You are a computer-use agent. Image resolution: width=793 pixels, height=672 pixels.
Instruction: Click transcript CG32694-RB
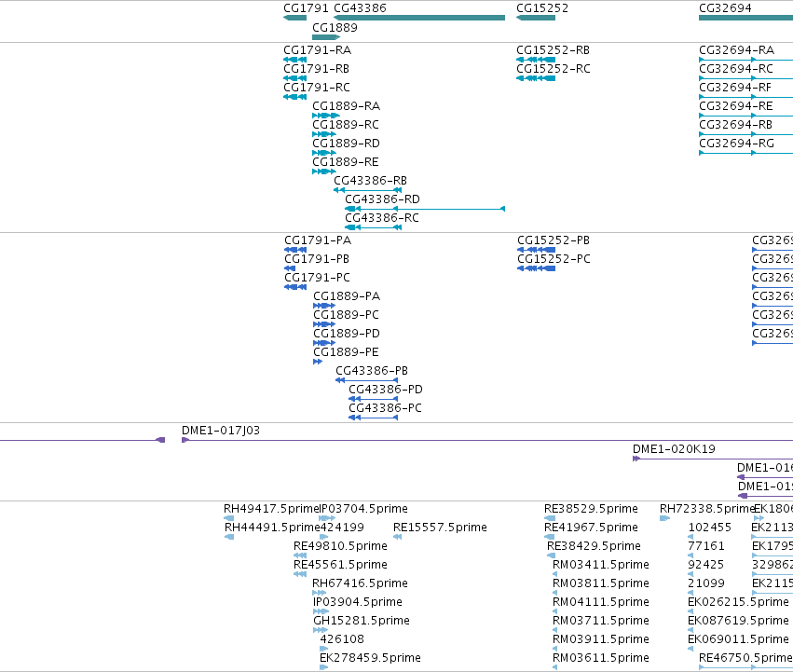(x=735, y=125)
